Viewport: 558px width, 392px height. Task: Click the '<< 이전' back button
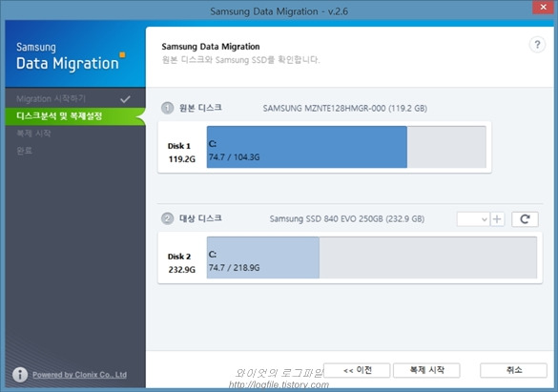(x=357, y=370)
